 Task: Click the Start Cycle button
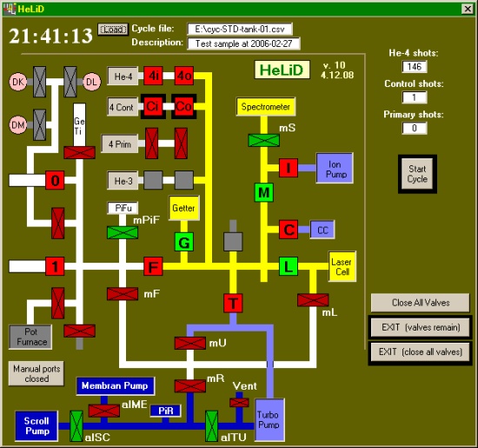(x=417, y=174)
